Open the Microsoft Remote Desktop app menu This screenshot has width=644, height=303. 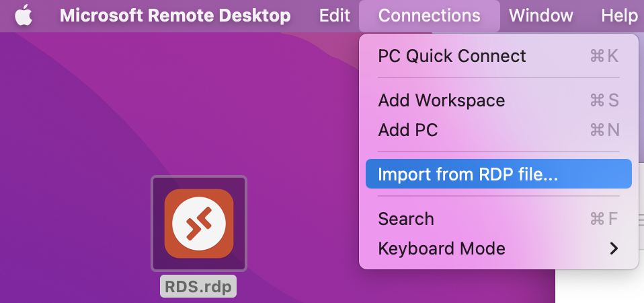pos(175,15)
